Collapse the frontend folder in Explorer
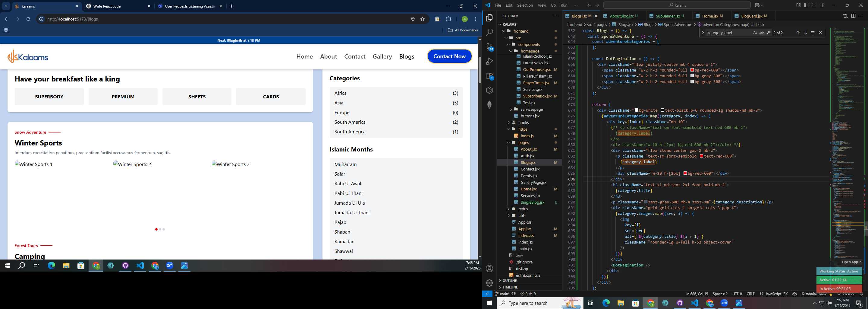The image size is (868, 309). point(504,31)
